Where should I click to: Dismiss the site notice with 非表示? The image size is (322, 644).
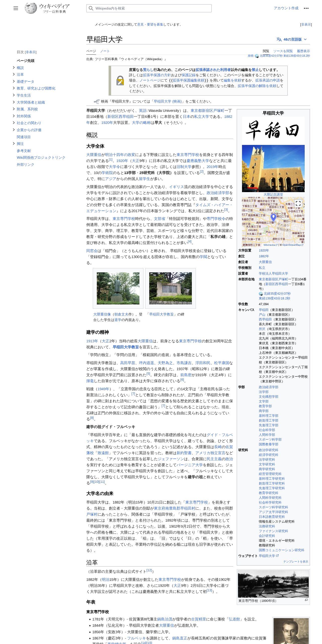point(306,25)
